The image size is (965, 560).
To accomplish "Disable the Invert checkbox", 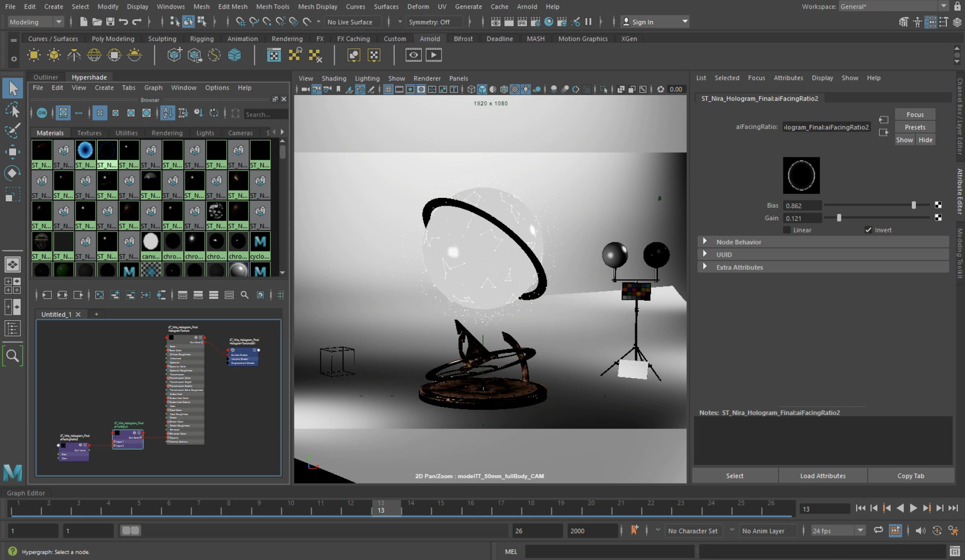I will point(868,230).
